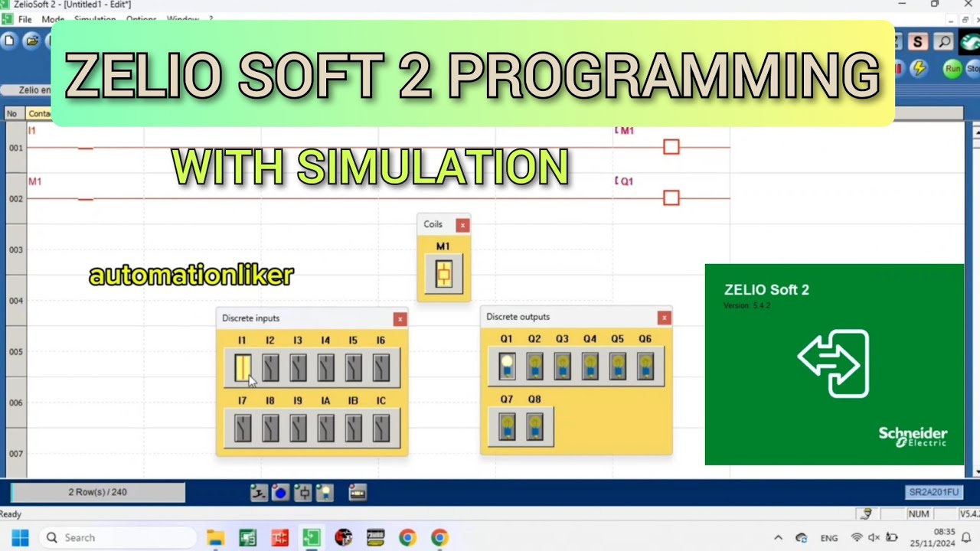Toggle discrete input I4 switch

tap(325, 368)
